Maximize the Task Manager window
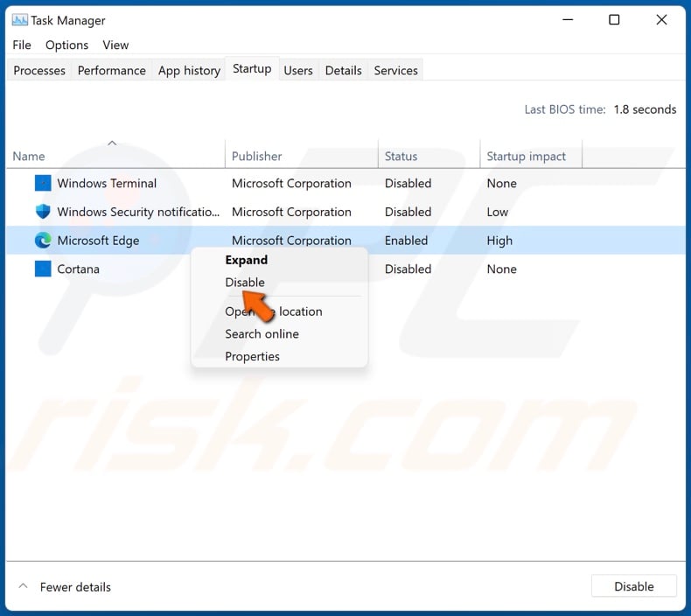This screenshot has width=691, height=616. click(x=614, y=20)
